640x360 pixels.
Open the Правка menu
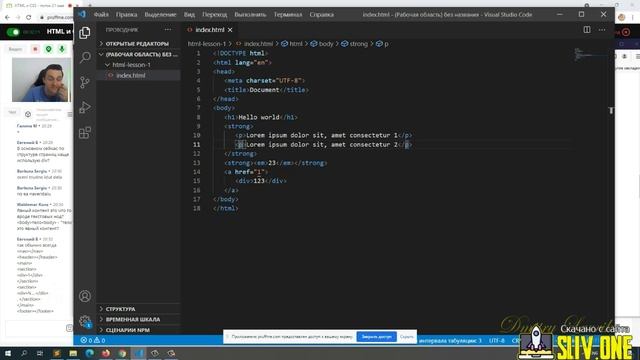pos(126,14)
